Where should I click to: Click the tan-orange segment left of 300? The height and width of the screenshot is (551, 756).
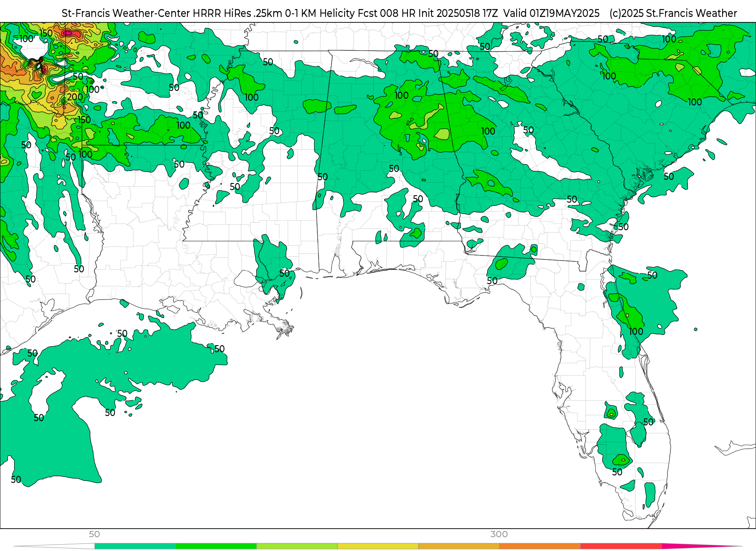(459, 546)
